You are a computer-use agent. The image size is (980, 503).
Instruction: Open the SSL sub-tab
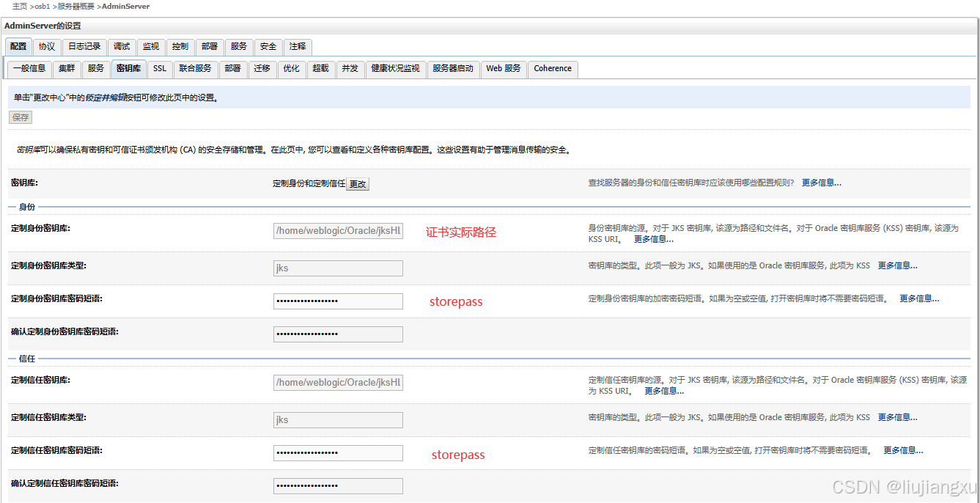click(160, 69)
